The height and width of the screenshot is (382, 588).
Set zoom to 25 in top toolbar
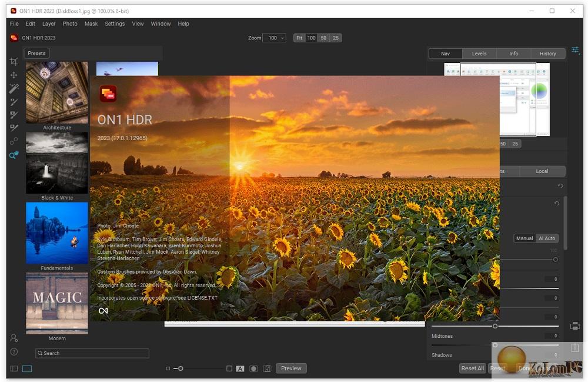click(x=336, y=38)
